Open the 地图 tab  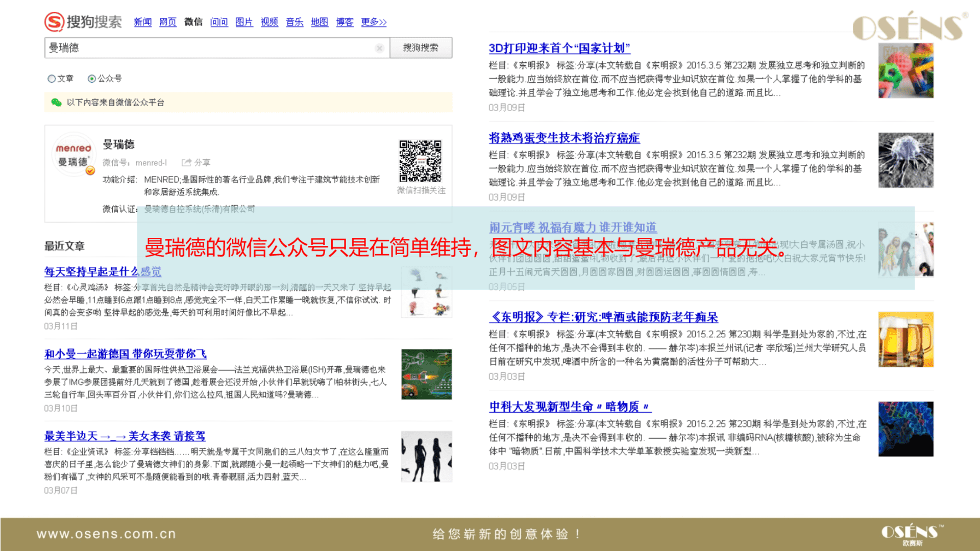tap(320, 22)
